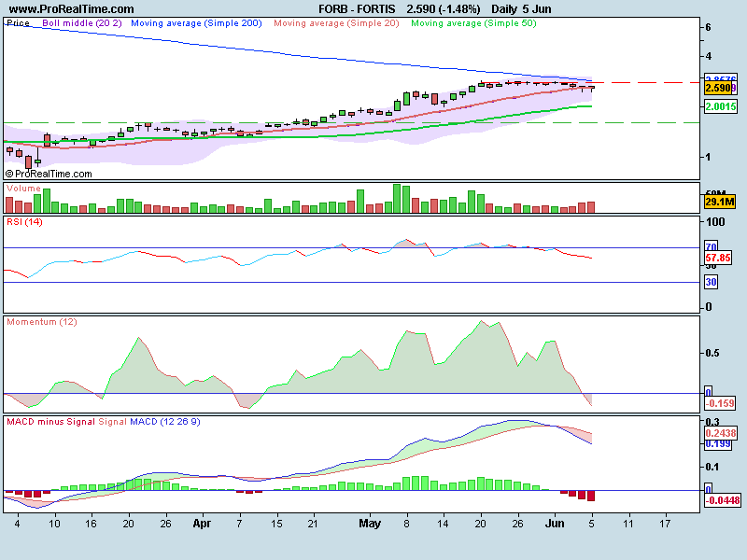Click the Momentum (12) panel label
Viewport: 747px width, 560px height.
point(42,322)
